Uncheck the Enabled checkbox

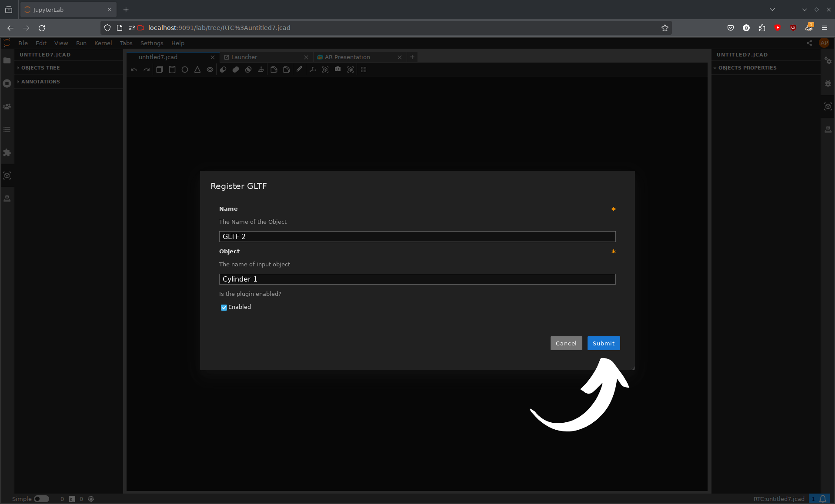(224, 308)
